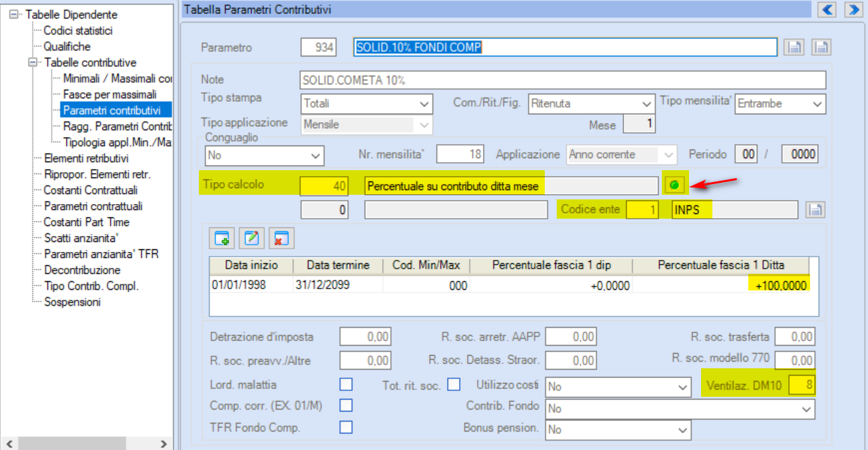Click Detrazione d'imposta field
The image size is (868, 450).
tap(364, 337)
